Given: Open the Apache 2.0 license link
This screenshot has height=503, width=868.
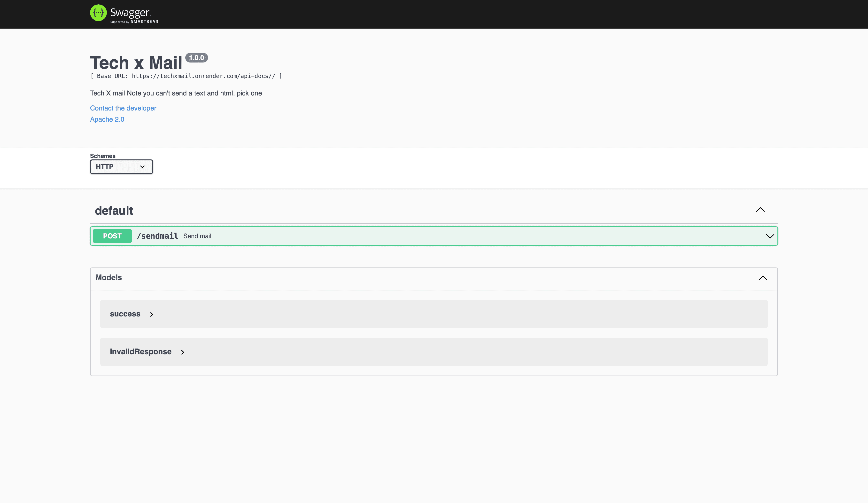Looking at the screenshot, I should (x=107, y=119).
